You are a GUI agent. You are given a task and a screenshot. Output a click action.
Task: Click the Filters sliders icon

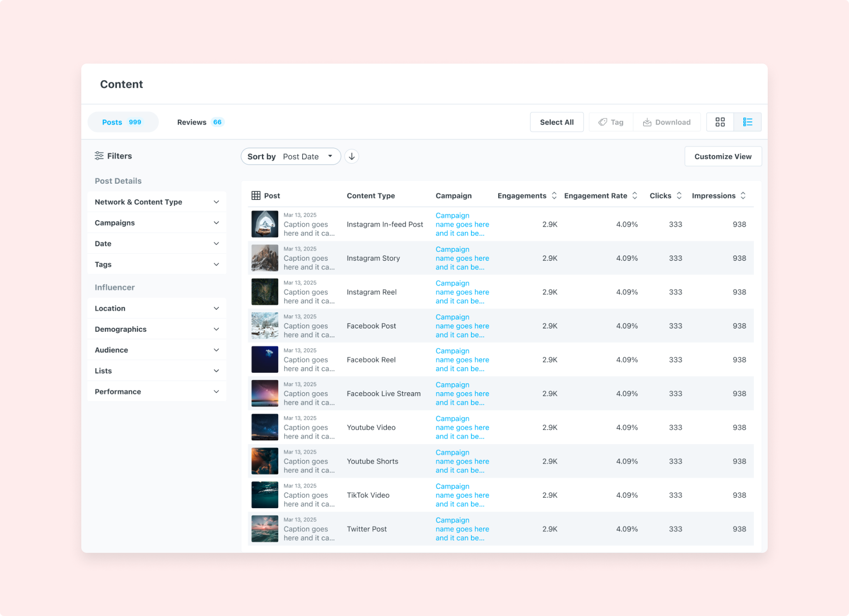[x=99, y=156]
